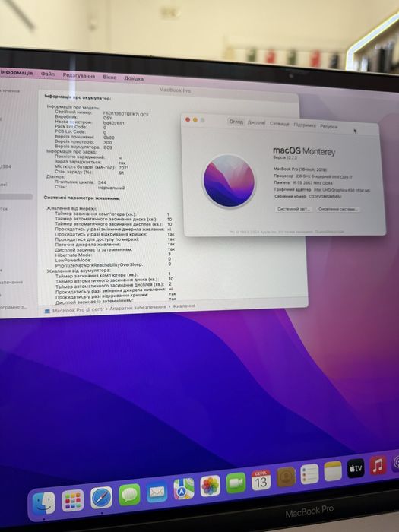Launch Apple TV from the Dock
This screenshot has height=532, width=399.
356,468
